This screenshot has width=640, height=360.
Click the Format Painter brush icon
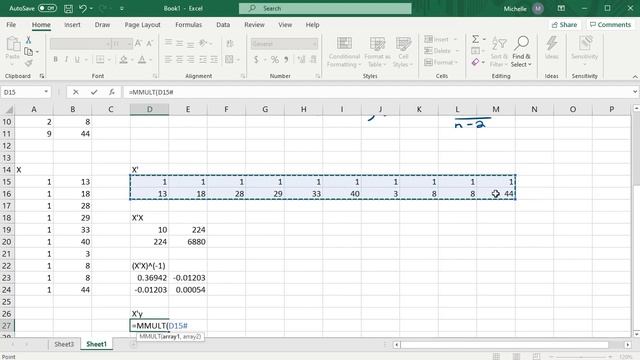coord(28,63)
